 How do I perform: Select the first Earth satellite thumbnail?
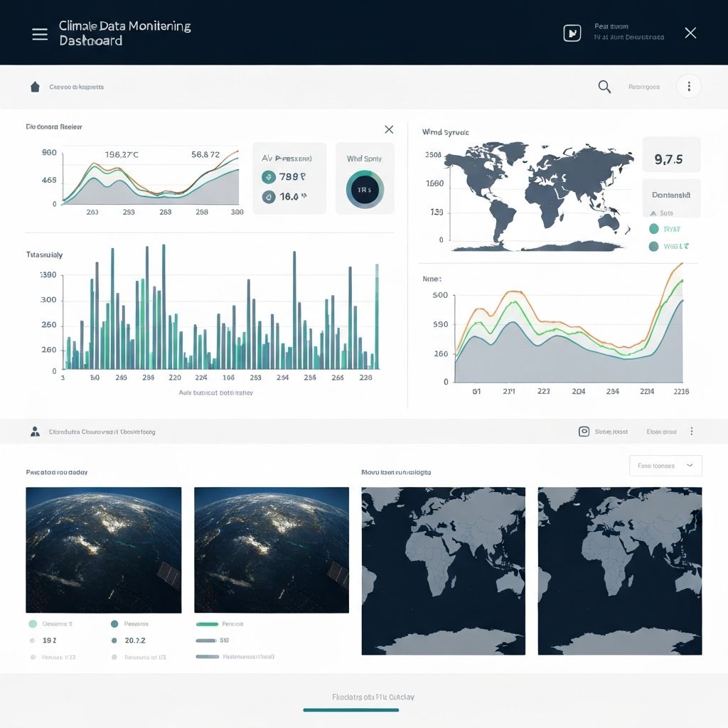(104, 549)
